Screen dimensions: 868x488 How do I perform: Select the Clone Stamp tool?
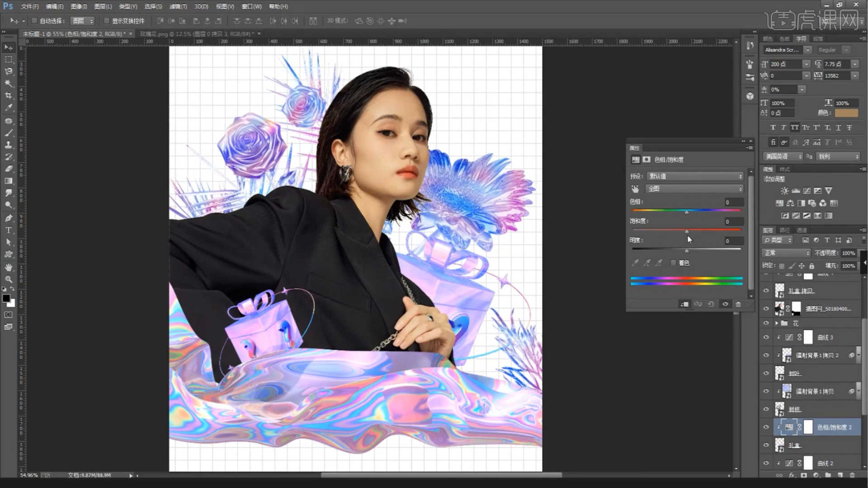(x=9, y=145)
